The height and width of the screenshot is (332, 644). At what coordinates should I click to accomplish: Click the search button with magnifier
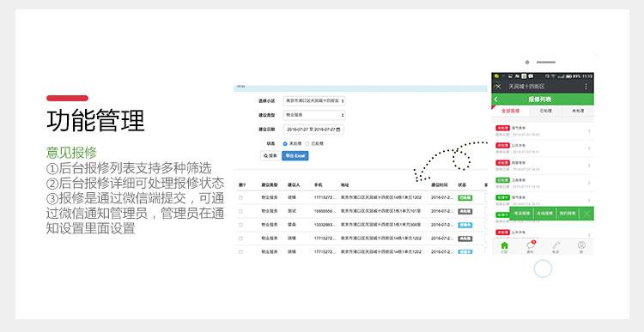(x=270, y=156)
